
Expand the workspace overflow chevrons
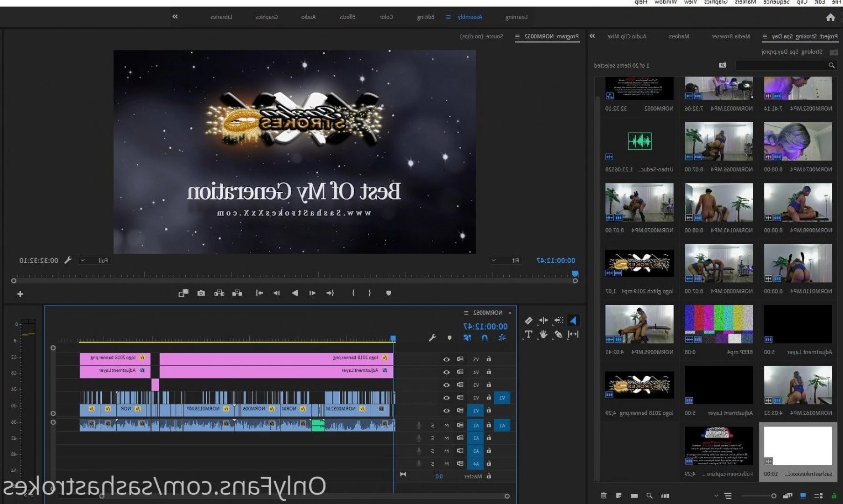[175, 17]
